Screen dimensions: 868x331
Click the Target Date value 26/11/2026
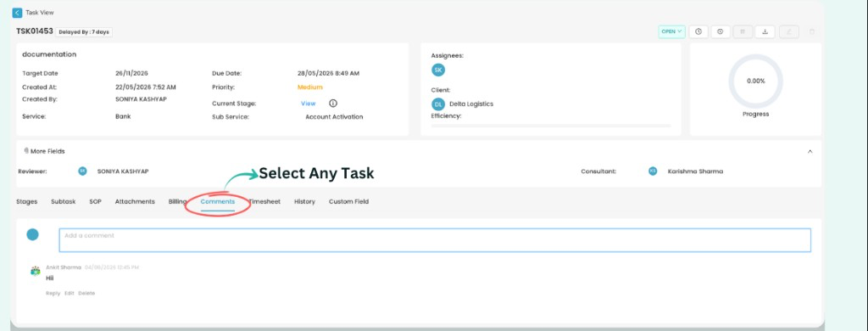[x=131, y=73]
